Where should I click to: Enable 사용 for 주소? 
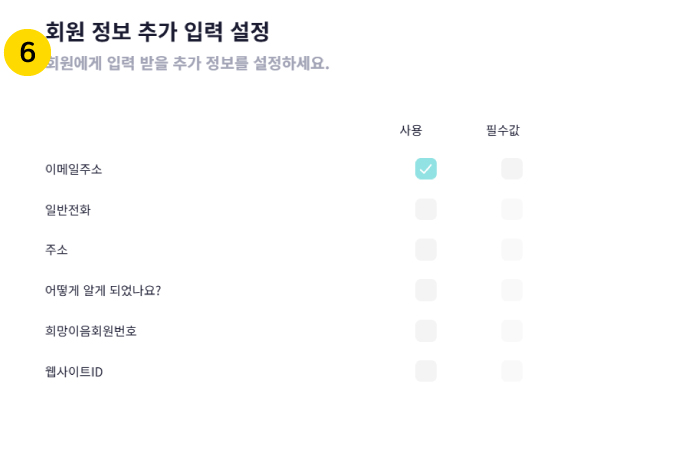(x=426, y=250)
